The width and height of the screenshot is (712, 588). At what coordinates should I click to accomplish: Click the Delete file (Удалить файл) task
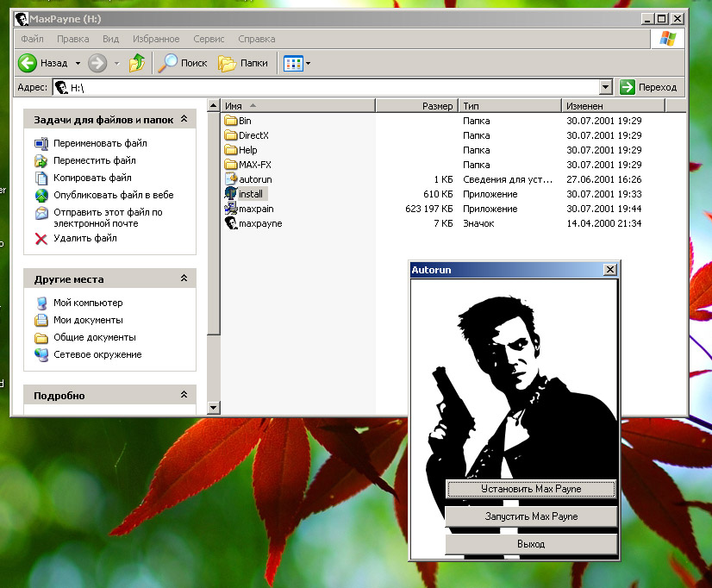coord(84,238)
